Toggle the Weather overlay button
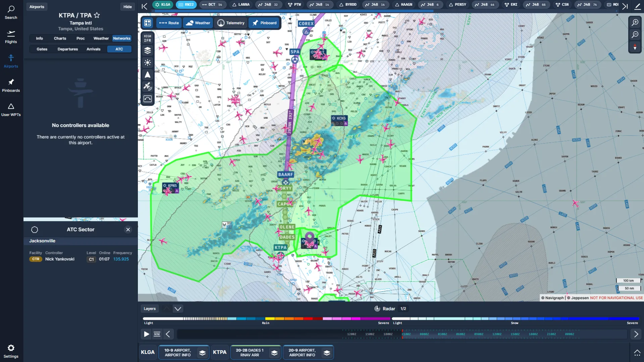Viewport: 644px width, 362px height. [x=198, y=23]
